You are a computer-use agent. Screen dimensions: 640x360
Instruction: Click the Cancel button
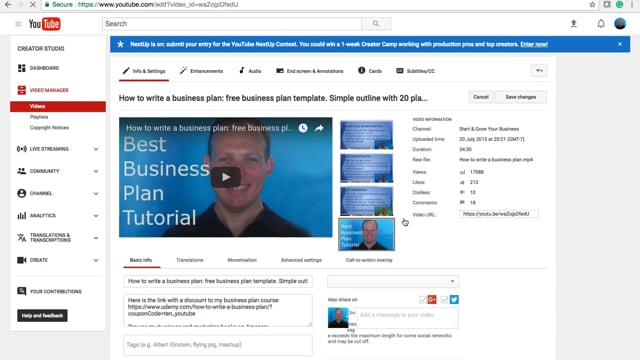[481, 97]
